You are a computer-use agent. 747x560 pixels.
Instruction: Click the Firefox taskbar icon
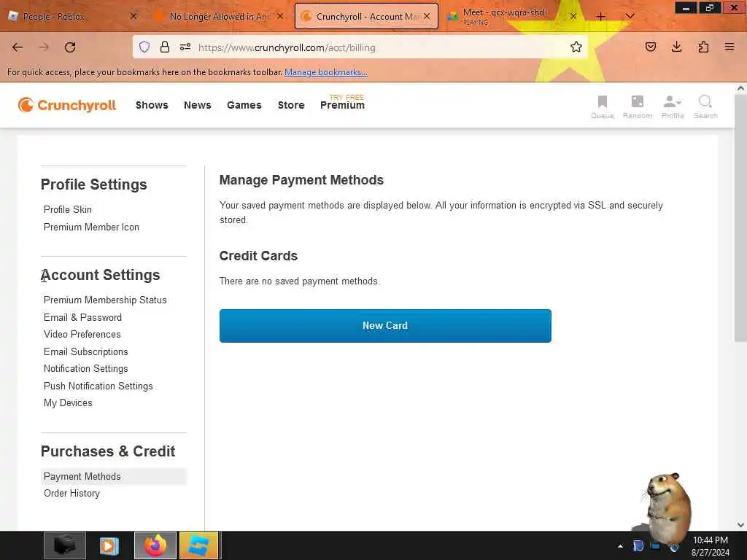tap(155, 545)
